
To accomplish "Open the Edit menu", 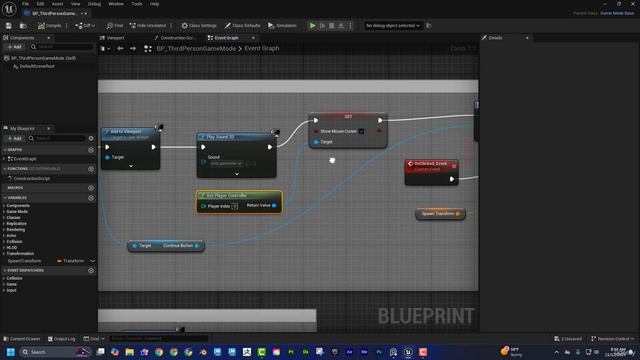I will (40, 4).
